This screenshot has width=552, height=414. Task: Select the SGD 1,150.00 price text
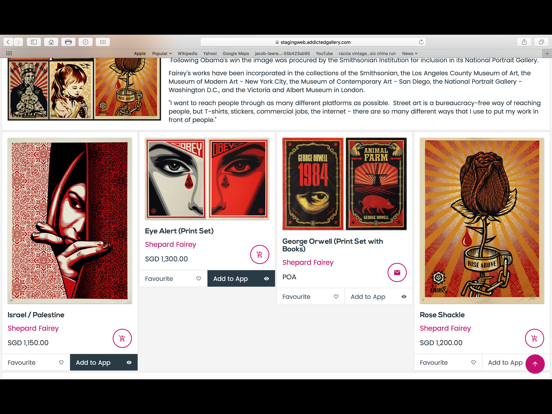[28, 343]
